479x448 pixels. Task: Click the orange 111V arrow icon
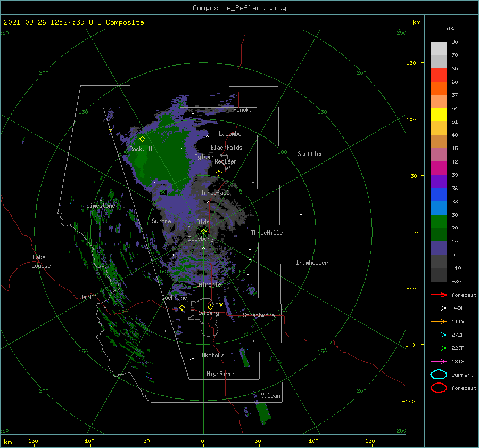(439, 321)
